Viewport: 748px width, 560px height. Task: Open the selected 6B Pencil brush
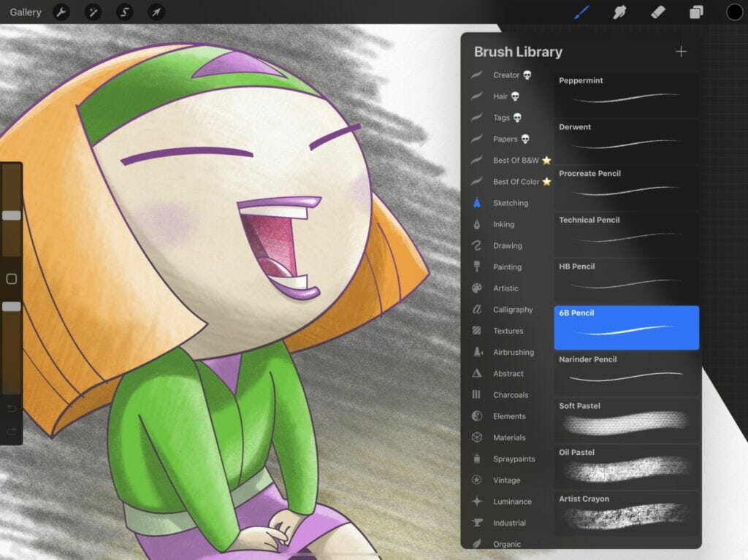point(626,328)
